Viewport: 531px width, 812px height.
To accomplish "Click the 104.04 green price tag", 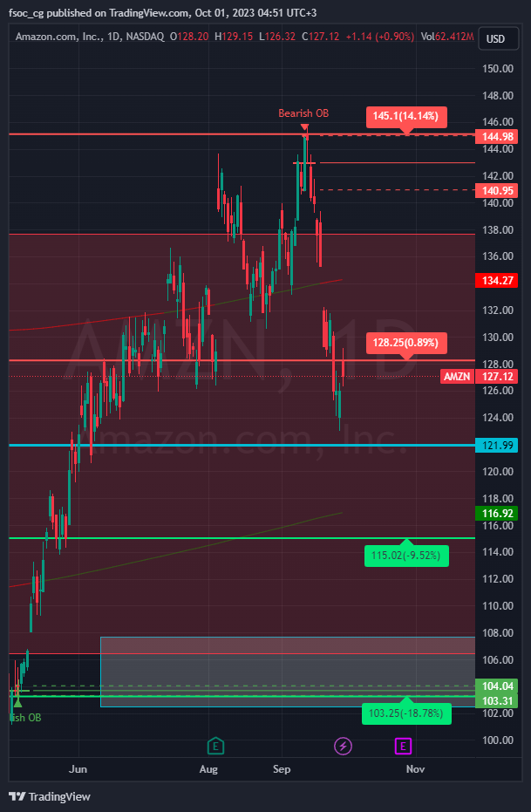I will (x=497, y=686).
